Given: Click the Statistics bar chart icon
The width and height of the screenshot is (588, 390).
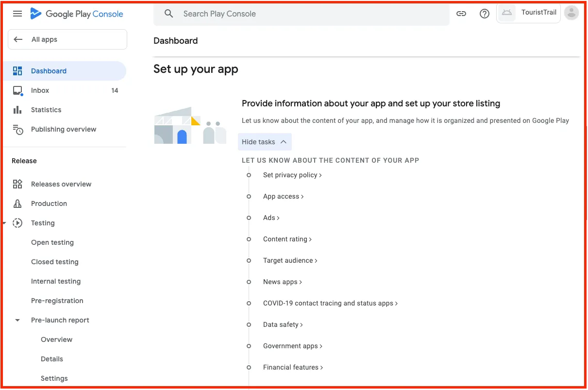Looking at the screenshot, I should 17,110.
